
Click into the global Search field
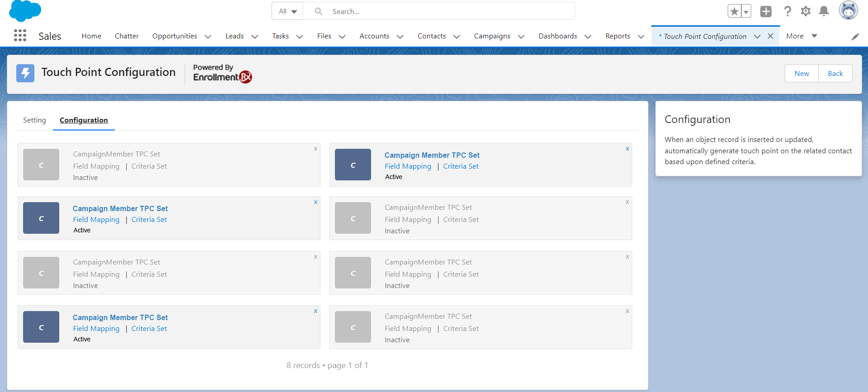(448, 11)
